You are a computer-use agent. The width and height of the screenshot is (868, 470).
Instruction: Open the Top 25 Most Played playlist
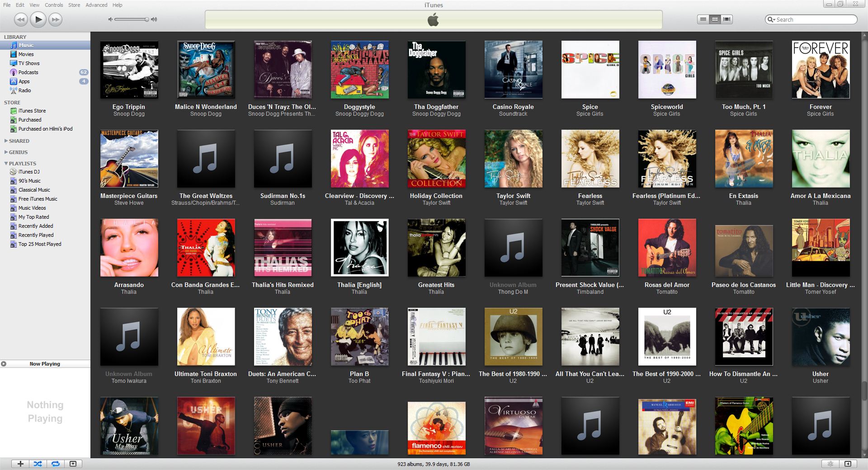[x=45, y=244]
